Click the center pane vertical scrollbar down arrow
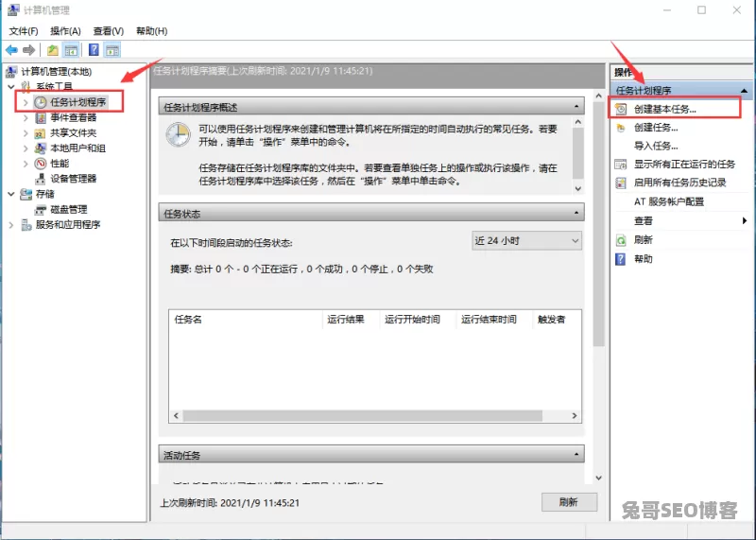This screenshot has height=540, width=756. click(598, 478)
